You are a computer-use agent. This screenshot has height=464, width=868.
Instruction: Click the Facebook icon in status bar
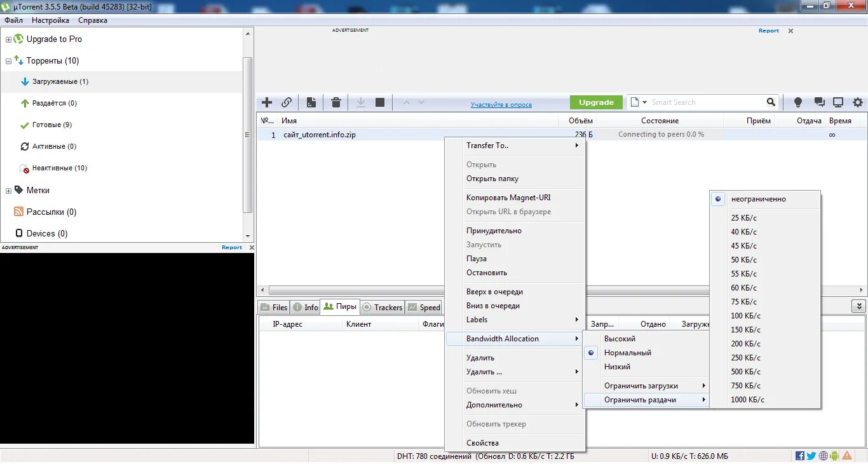pyautogui.click(x=800, y=456)
